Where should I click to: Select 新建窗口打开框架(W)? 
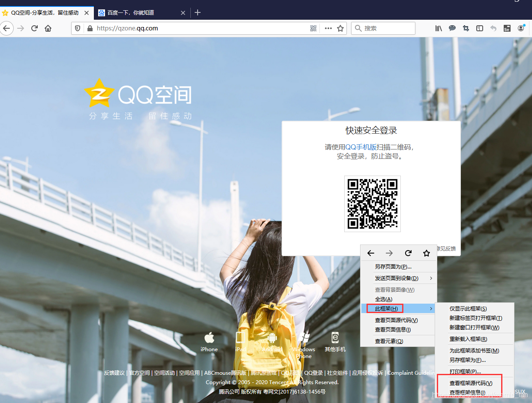click(x=475, y=328)
